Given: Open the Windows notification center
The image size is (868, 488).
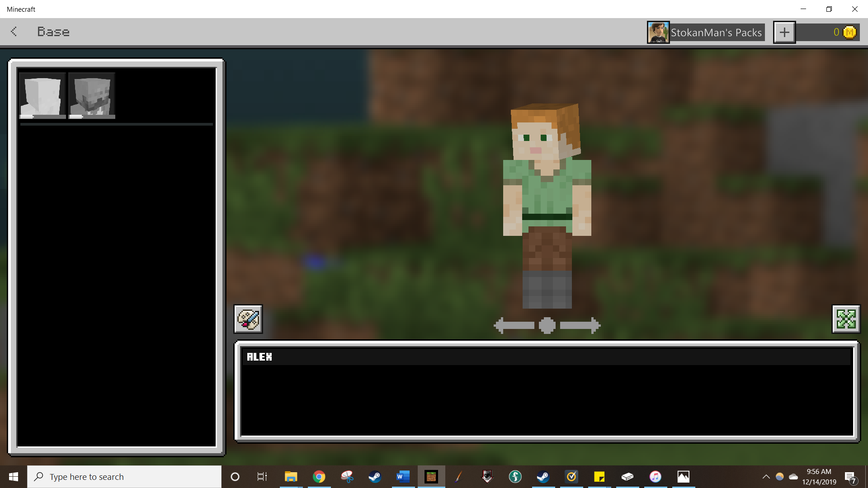Looking at the screenshot, I should click(x=850, y=477).
